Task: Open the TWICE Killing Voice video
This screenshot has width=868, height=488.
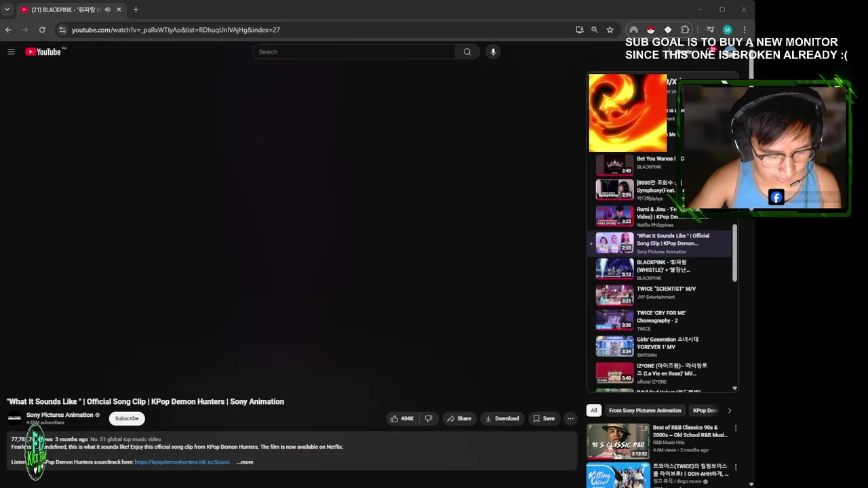Action: click(656, 474)
